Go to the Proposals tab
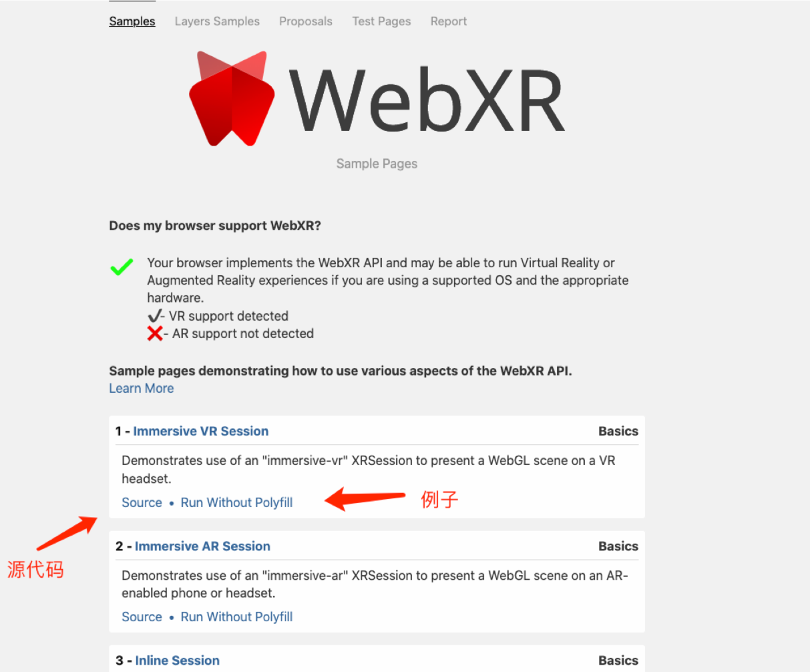 (x=306, y=21)
